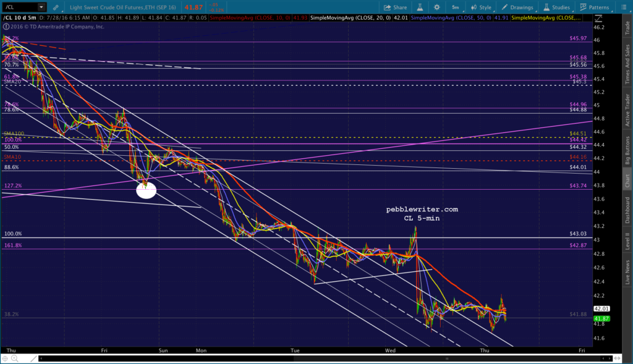Click the 161.8% Fibonacci label

(x=13, y=245)
